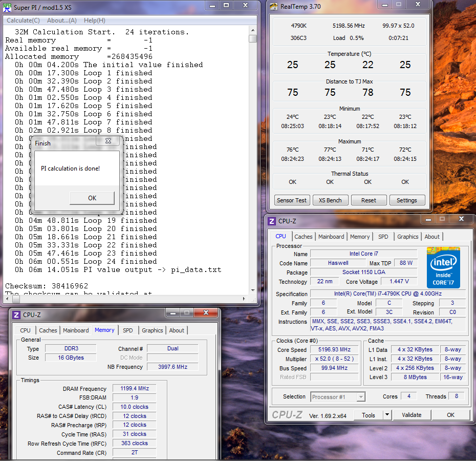Screen dimensions: 476x461
Task: Click the memory CPU-Z window title icon
Action: [x=16, y=315]
